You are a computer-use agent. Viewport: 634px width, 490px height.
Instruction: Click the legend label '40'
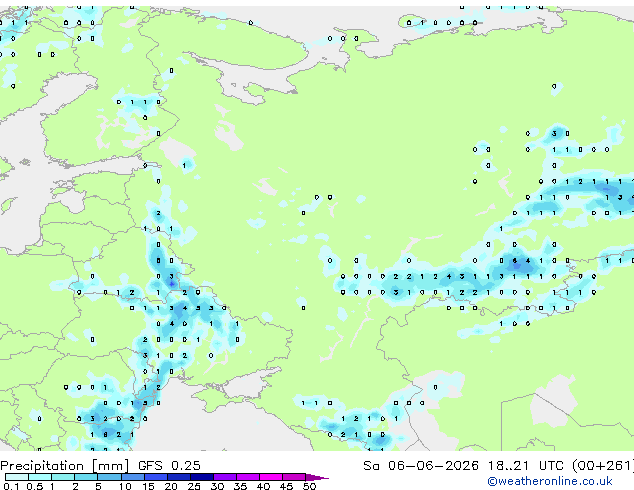point(263,486)
